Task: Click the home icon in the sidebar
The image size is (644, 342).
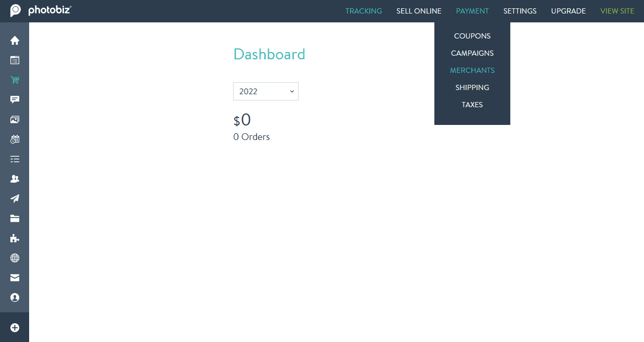Action: tap(15, 41)
